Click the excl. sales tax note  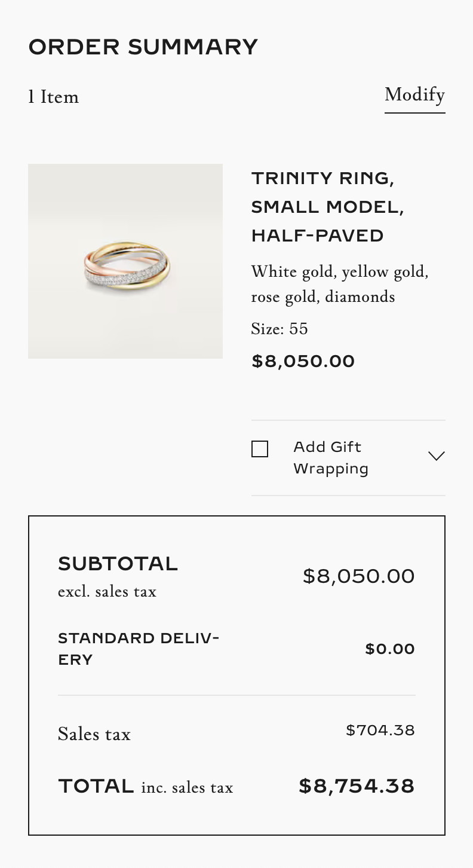tap(107, 592)
